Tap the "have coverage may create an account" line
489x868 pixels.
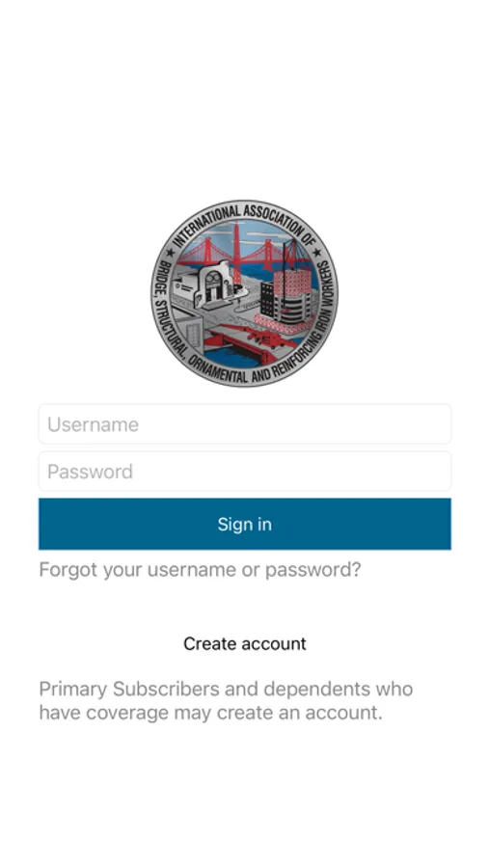pos(210,713)
